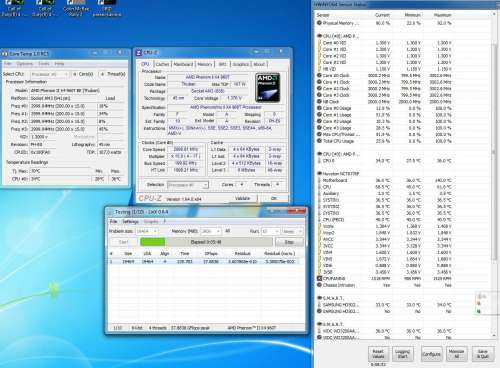This screenshot has height=368, width=500.
Task: Open the Options menu in Core Temp
Action: point(25,64)
